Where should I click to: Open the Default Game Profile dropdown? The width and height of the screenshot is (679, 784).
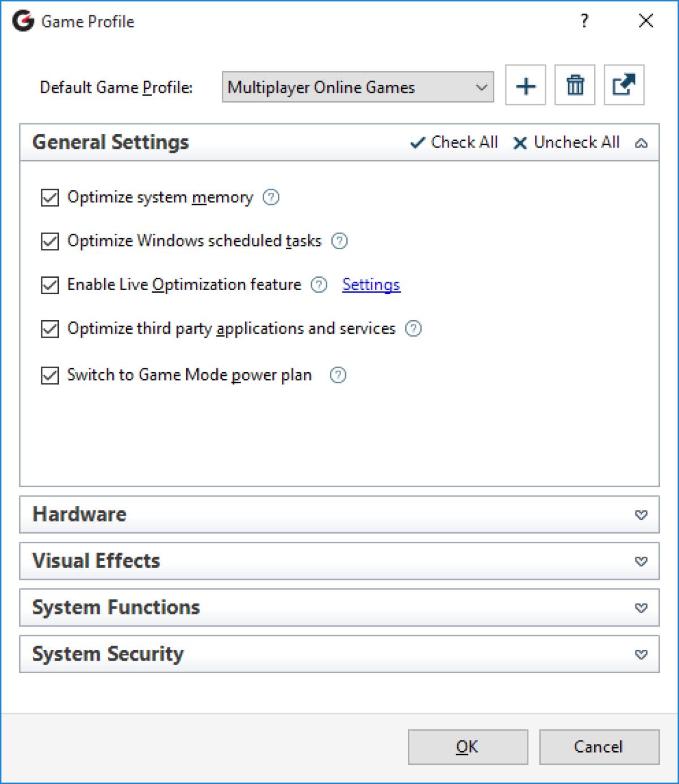[x=357, y=87]
